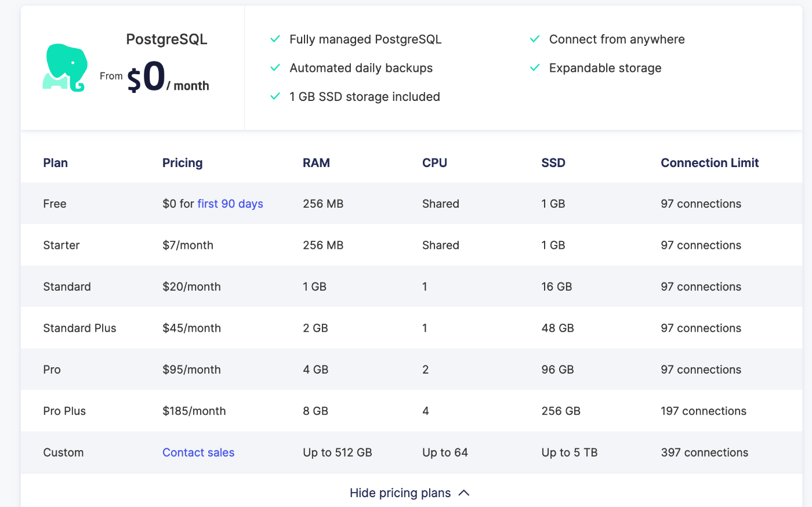The height and width of the screenshot is (507, 812).
Task: Select the Custom plan name
Action: click(63, 452)
